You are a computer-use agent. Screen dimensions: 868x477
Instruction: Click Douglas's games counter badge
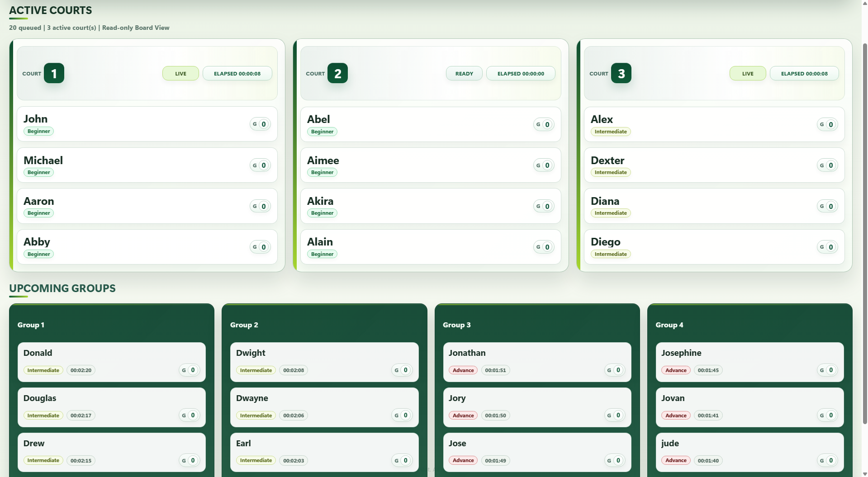[189, 415]
